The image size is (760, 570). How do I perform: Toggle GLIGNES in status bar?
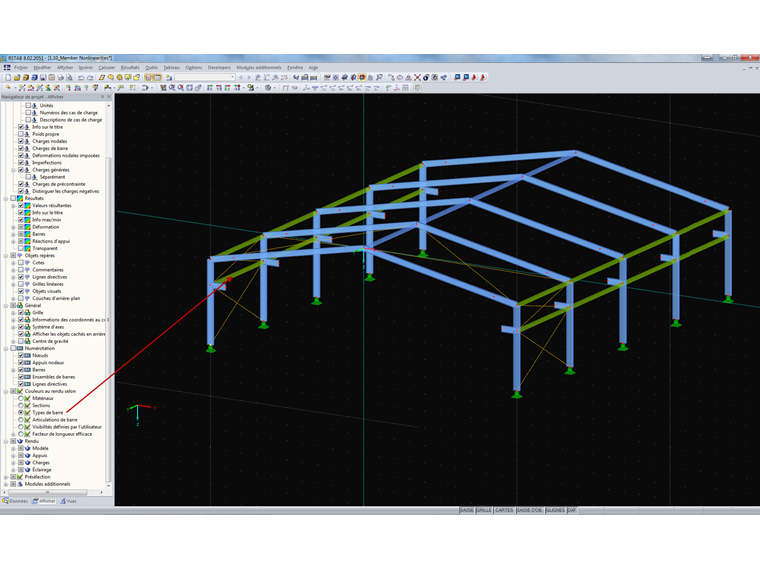coord(555,510)
